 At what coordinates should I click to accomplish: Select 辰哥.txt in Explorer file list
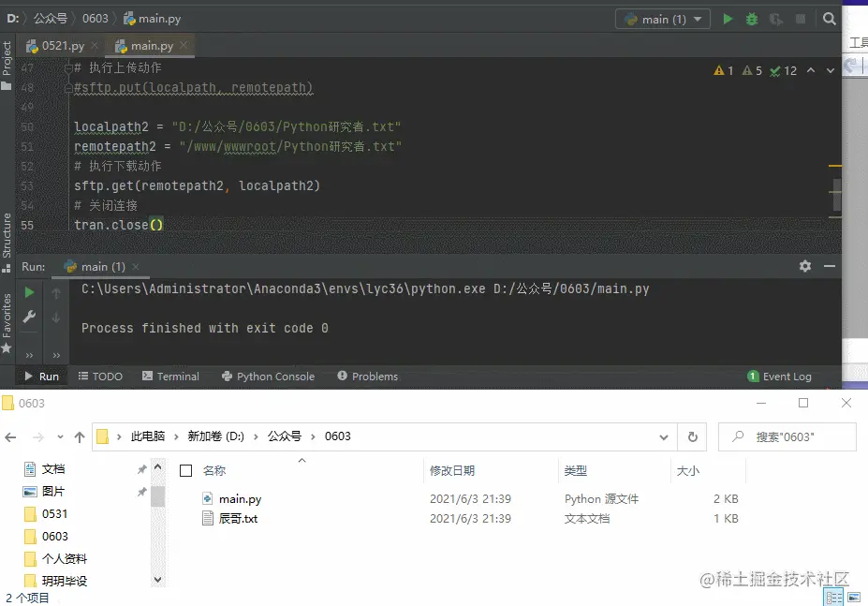(x=238, y=519)
